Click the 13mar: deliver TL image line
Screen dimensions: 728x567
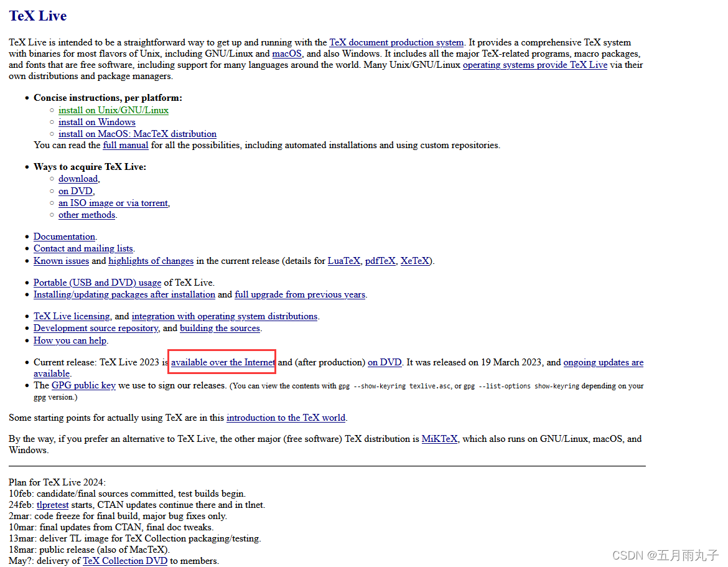[135, 538]
